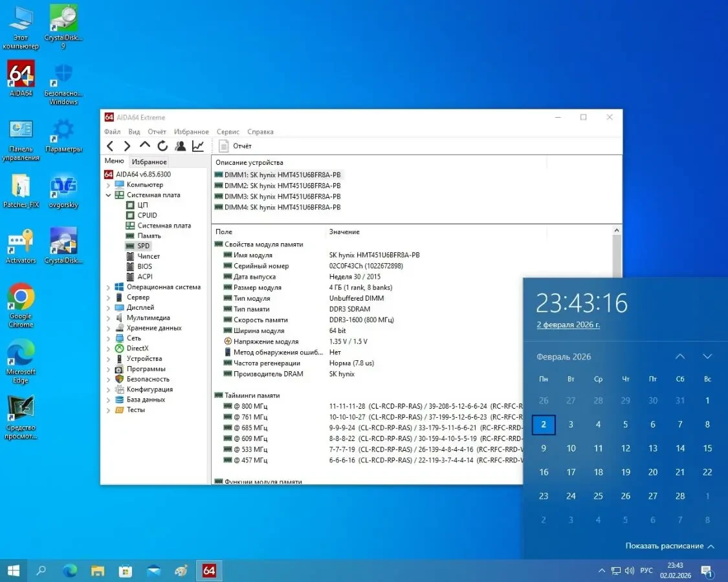Expand the Компьютер tree node
728x582 pixels.
(x=108, y=185)
